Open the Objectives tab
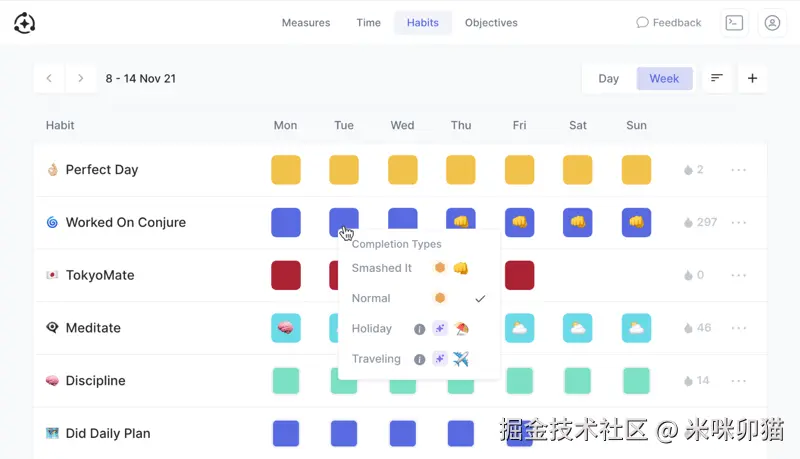Viewport: 800px width, 459px height. coord(491,23)
